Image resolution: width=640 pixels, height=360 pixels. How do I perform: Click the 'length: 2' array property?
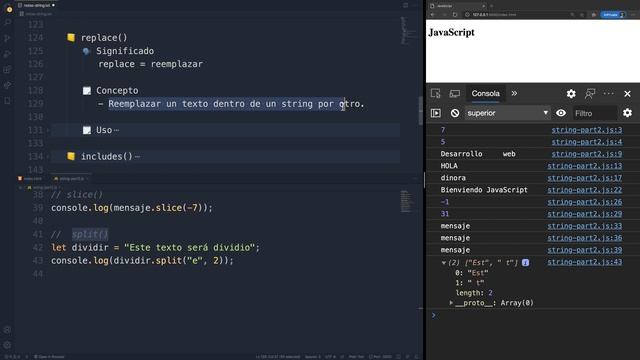(x=474, y=293)
